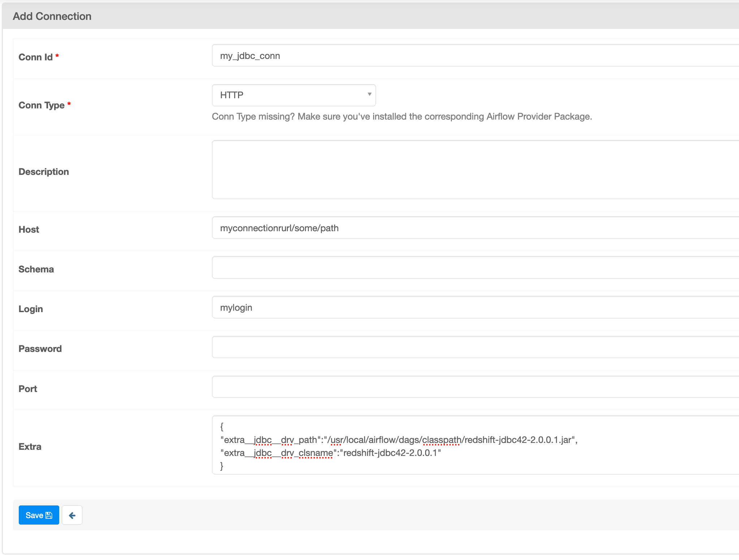Viewport: 739px width, 560px height.
Task: Click the Add Connection heading
Action: [52, 16]
